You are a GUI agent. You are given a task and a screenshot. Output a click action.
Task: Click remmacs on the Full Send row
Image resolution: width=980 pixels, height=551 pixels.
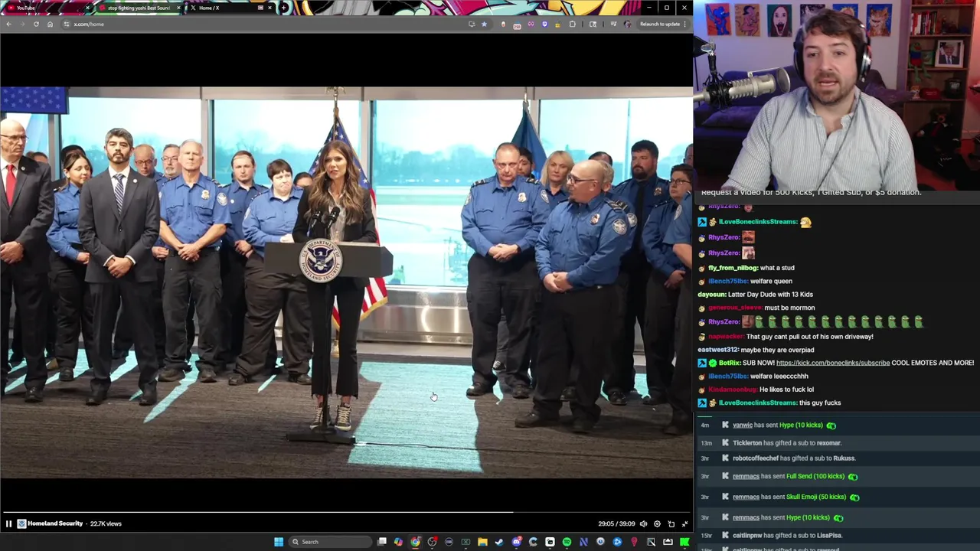[746, 476]
